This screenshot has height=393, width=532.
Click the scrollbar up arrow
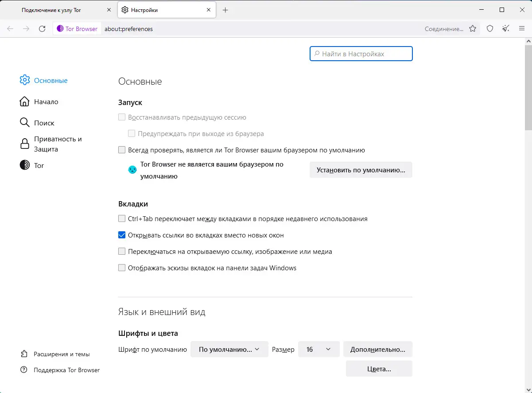[528, 41]
